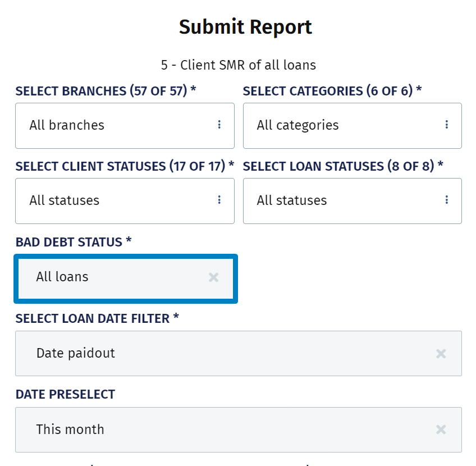476x466 pixels.
Task: Expand the client statuses multi-select
Action: coord(112,200)
